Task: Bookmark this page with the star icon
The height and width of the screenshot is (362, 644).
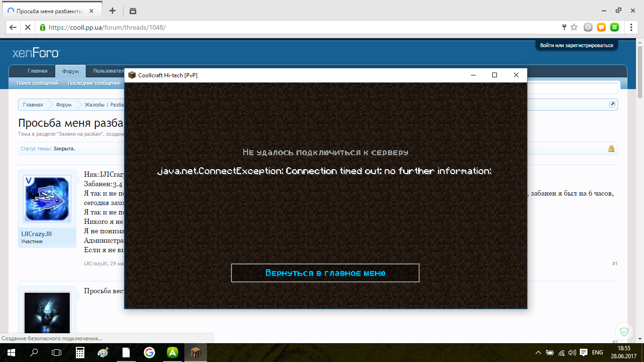Action: coord(574,27)
